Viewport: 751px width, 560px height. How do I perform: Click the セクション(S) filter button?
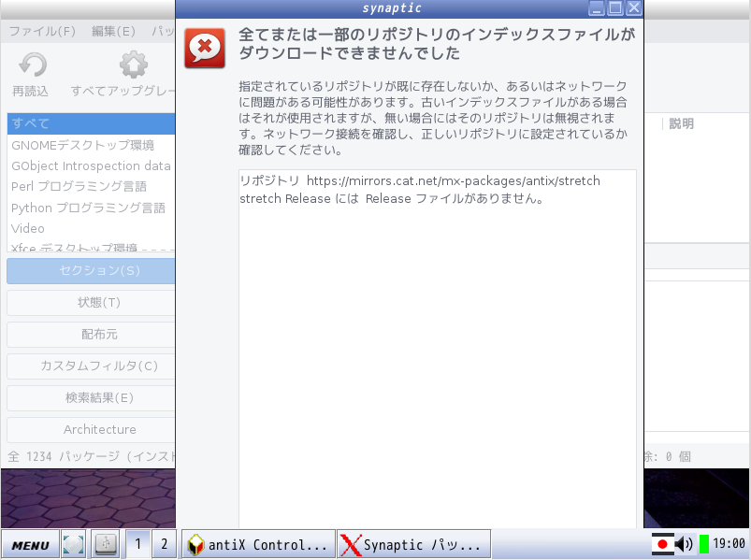[x=91, y=271]
